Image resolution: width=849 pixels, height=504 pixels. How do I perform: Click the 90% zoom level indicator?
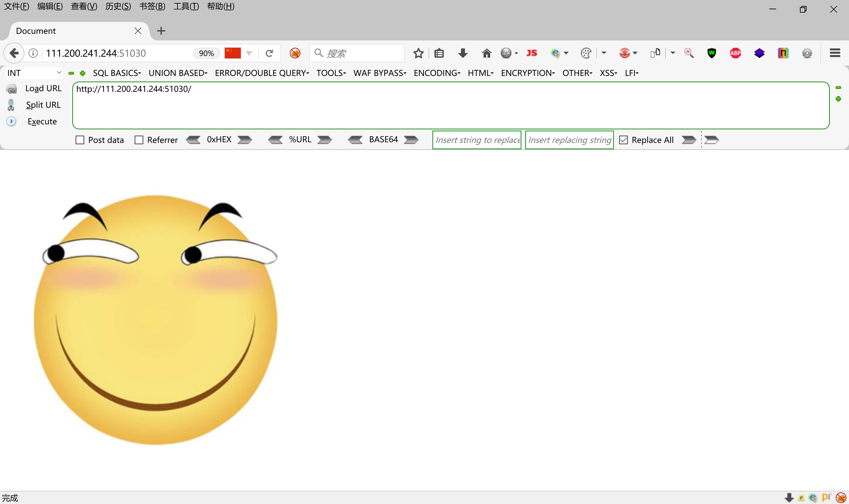pos(206,53)
